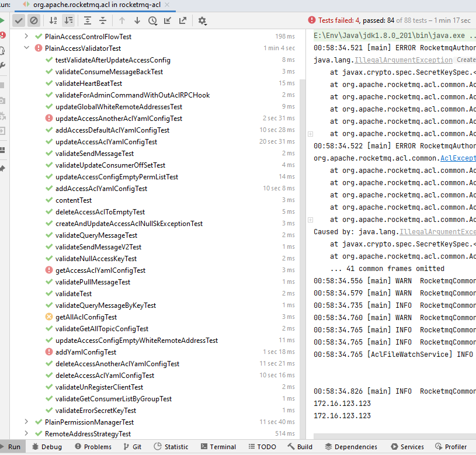
Task: Expand PlainAccessControlFlowTest node
Action: [26, 36]
